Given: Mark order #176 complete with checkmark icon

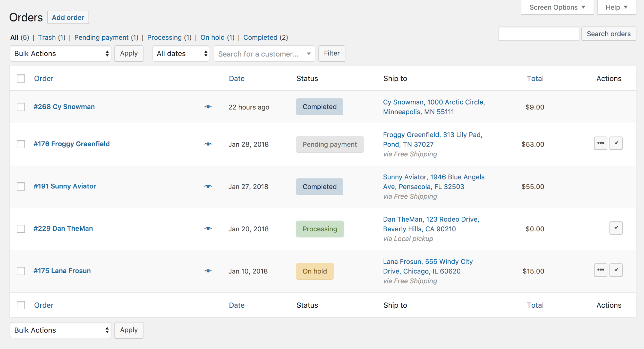Looking at the screenshot, I should [x=616, y=143].
